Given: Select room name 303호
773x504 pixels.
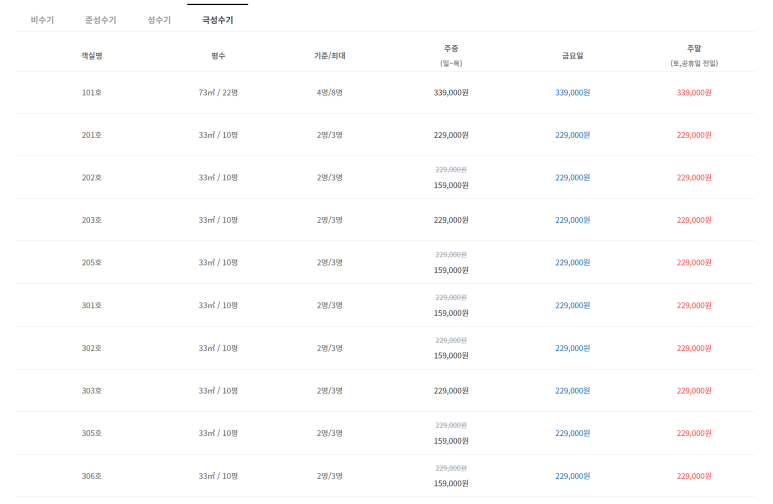Looking at the screenshot, I should click(92, 391).
